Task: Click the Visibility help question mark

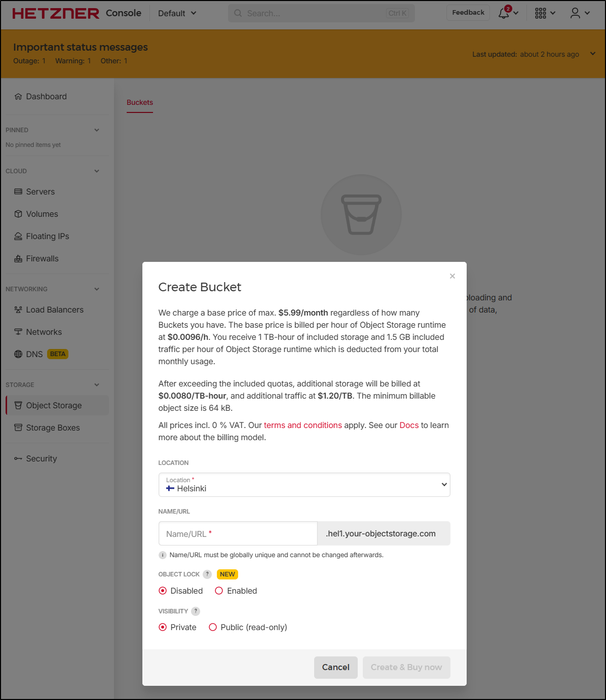Action: (x=196, y=611)
